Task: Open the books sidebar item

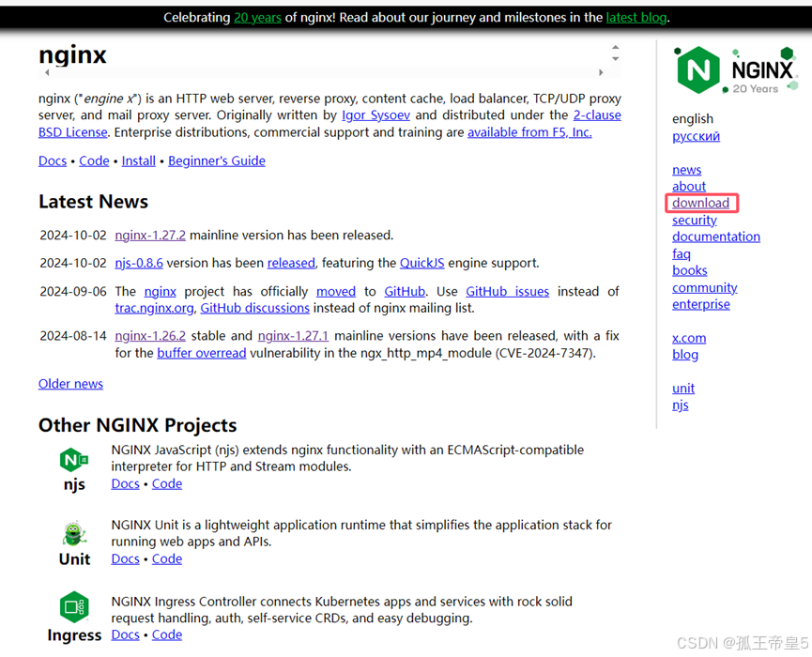Action: point(690,270)
